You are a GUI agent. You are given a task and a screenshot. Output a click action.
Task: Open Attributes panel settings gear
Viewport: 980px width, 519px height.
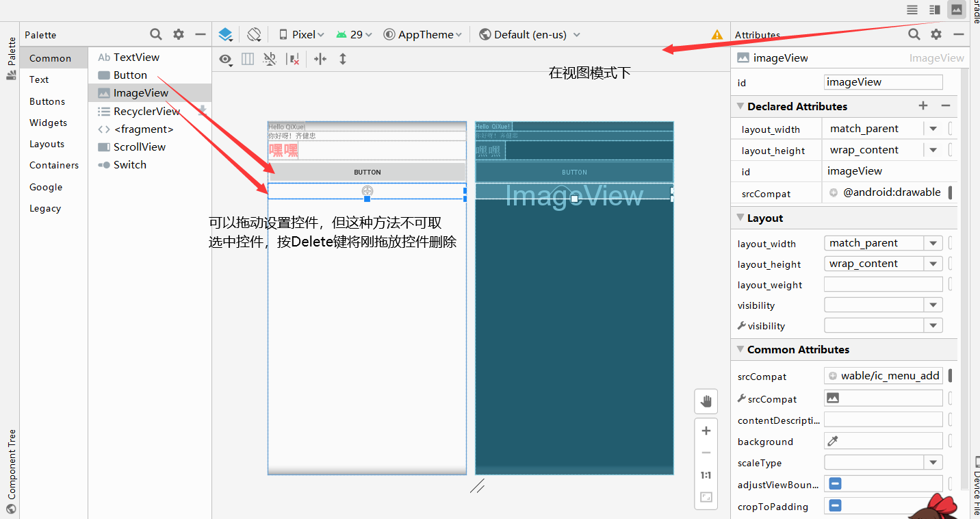pyautogui.click(x=936, y=34)
